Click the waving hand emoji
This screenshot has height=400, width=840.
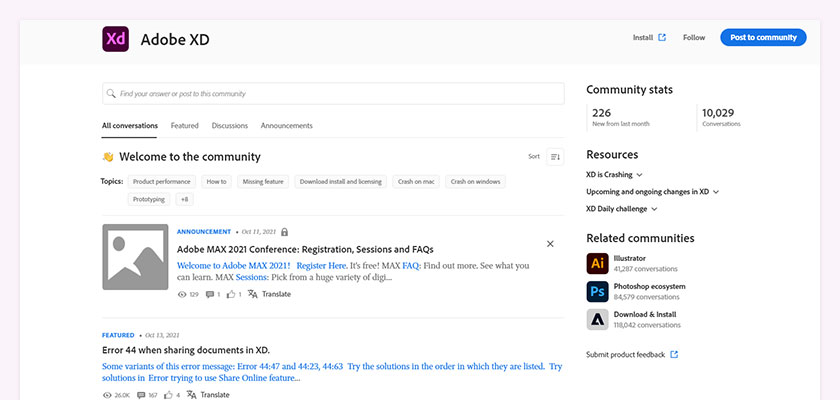pos(108,157)
